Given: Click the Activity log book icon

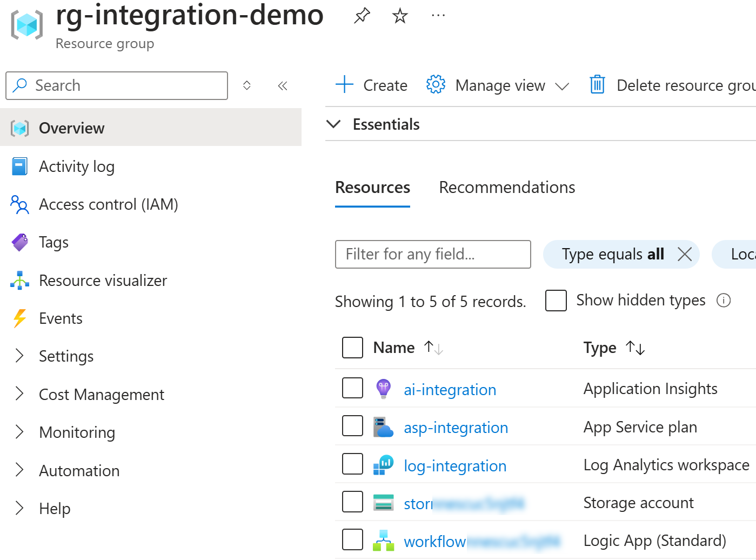Looking at the screenshot, I should tap(20, 166).
